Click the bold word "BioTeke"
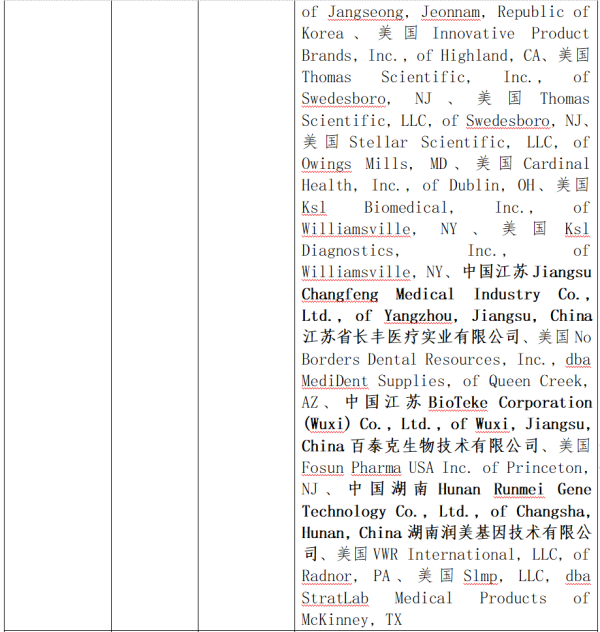 458,403
